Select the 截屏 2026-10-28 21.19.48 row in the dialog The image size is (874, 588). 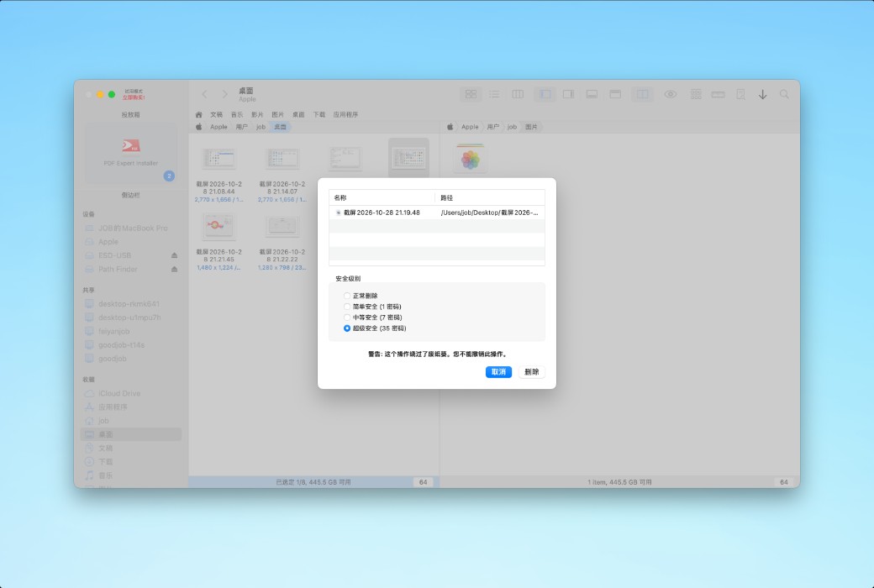click(x=436, y=213)
